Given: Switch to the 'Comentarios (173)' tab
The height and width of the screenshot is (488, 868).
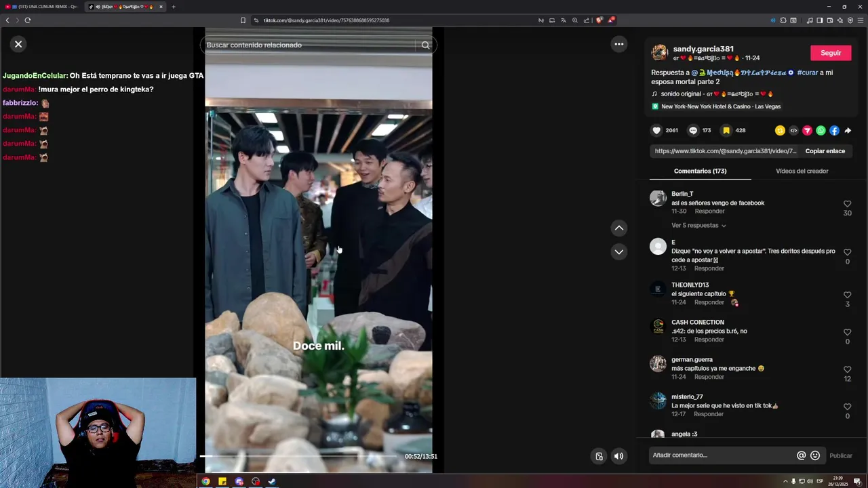Looking at the screenshot, I should pos(700,171).
